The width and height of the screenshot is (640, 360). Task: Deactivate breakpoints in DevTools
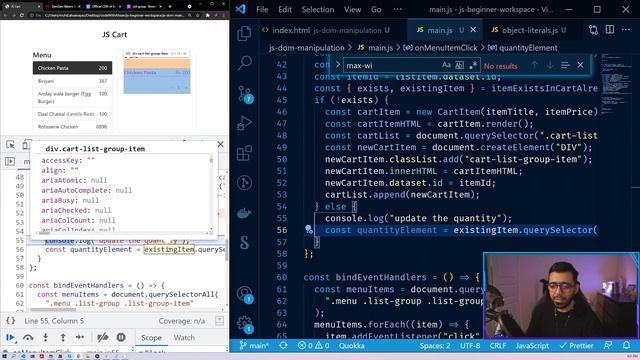pyautogui.click(x=102, y=337)
